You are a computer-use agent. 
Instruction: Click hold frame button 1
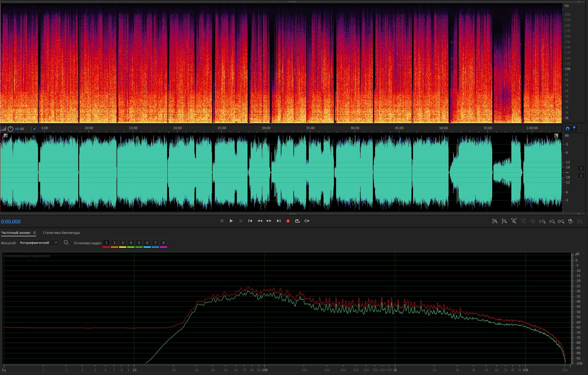tap(106, 243)
